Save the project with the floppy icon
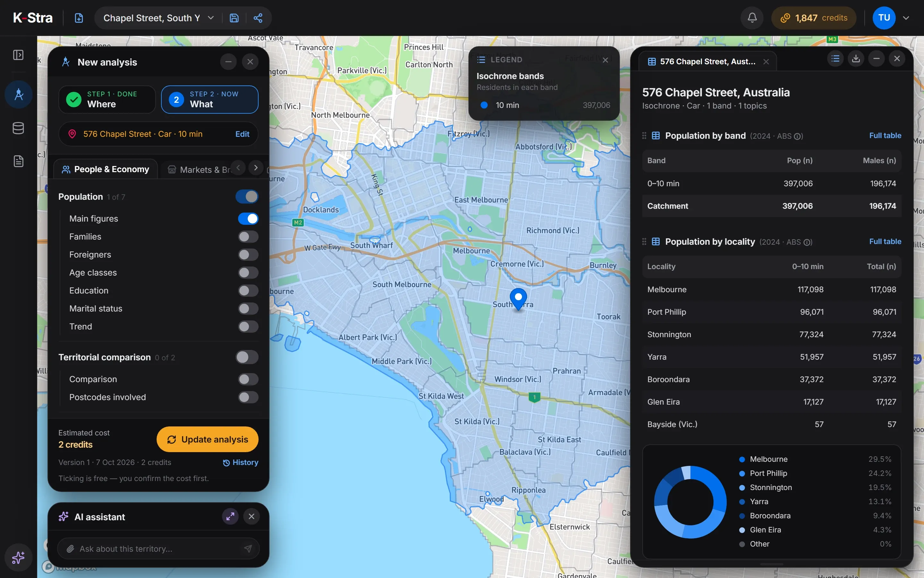Viewport: 924px width, 578px height. pos(234,18)
